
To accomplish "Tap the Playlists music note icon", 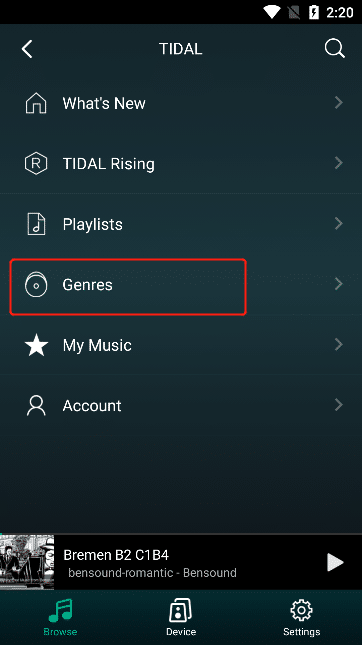I will pos(36,224).
